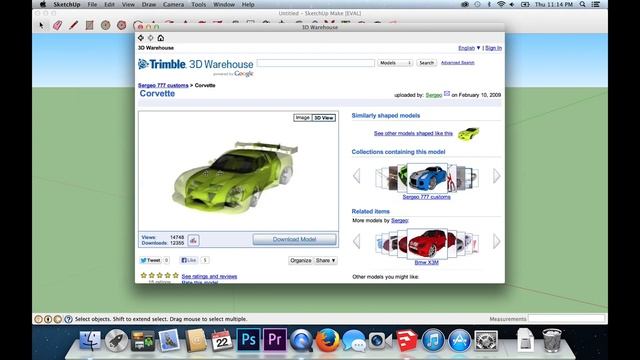Screen dimensions: 640x360
Task: Open uploader Sergeo profile link
Action: click(433, 95)
